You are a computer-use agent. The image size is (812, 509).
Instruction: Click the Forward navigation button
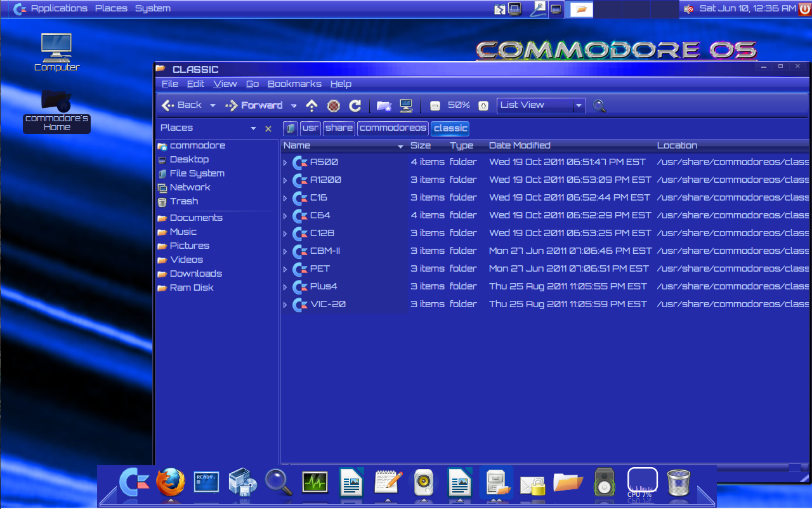click(254, 105)
